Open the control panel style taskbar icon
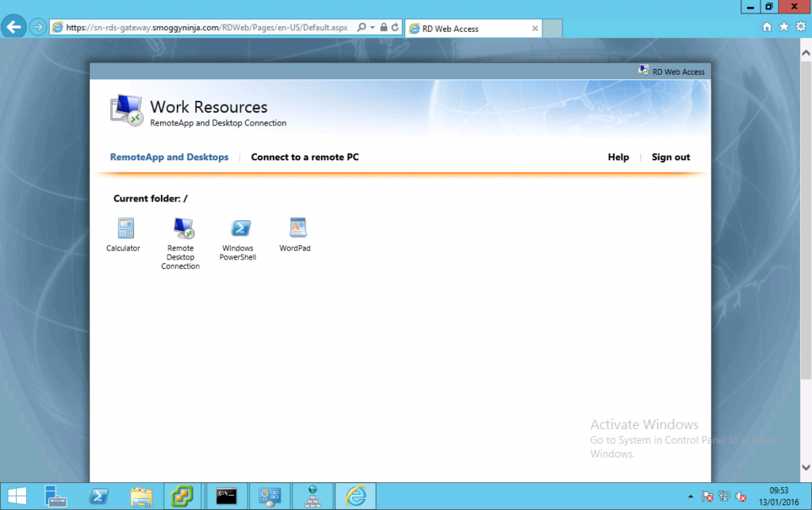This screenshot has width=812, height=510. [270, 496]
